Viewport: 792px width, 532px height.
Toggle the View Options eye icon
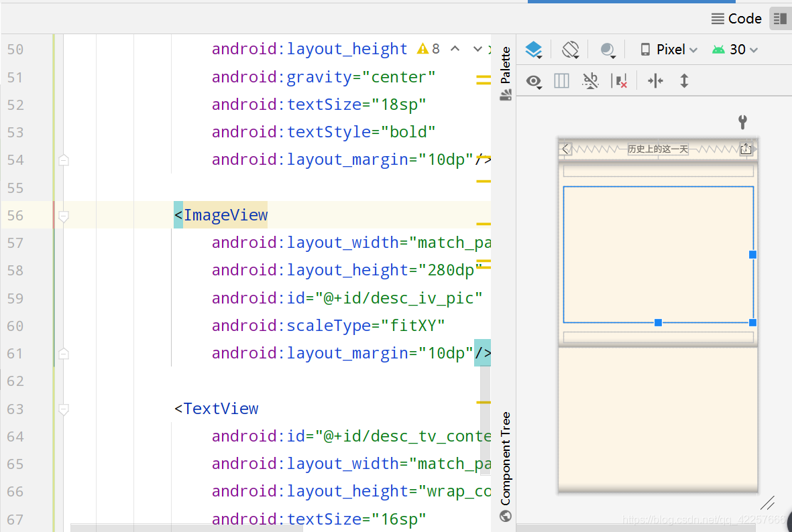pyautogui.click(x=534, y=81)
